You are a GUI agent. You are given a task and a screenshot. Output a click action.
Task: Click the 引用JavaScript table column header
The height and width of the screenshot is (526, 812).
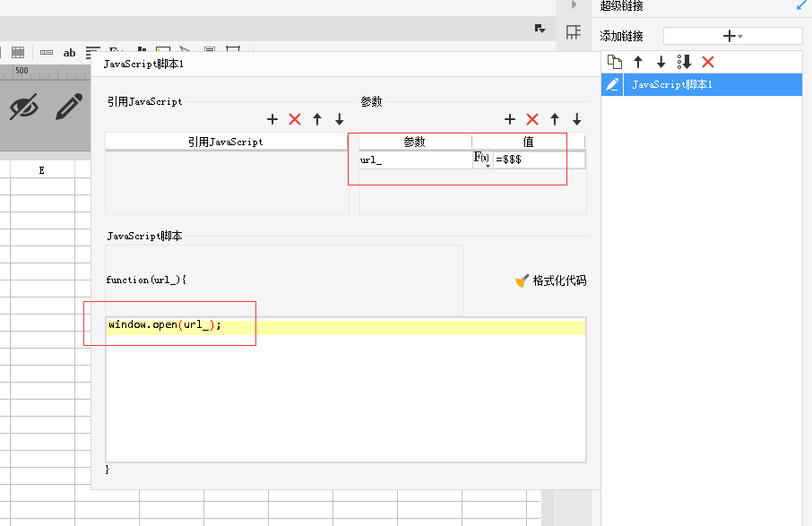click(x=226, y=142)
